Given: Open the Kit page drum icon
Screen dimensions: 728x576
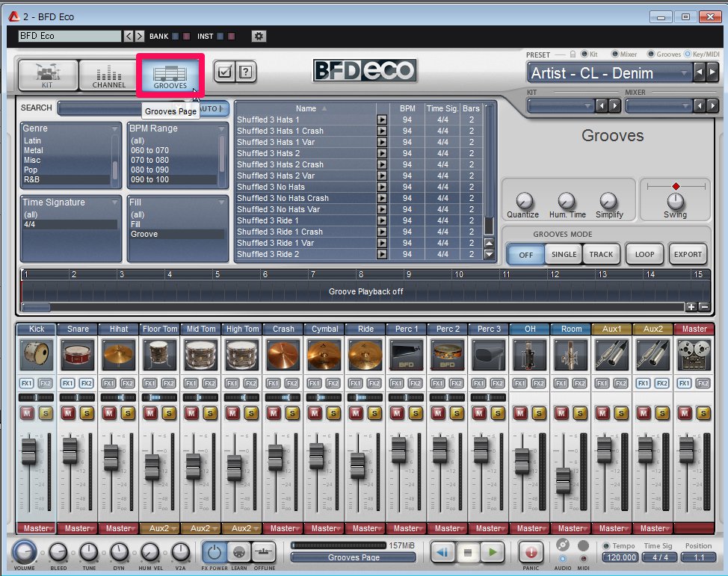Looking at the screenshot, I should point(47,74).
